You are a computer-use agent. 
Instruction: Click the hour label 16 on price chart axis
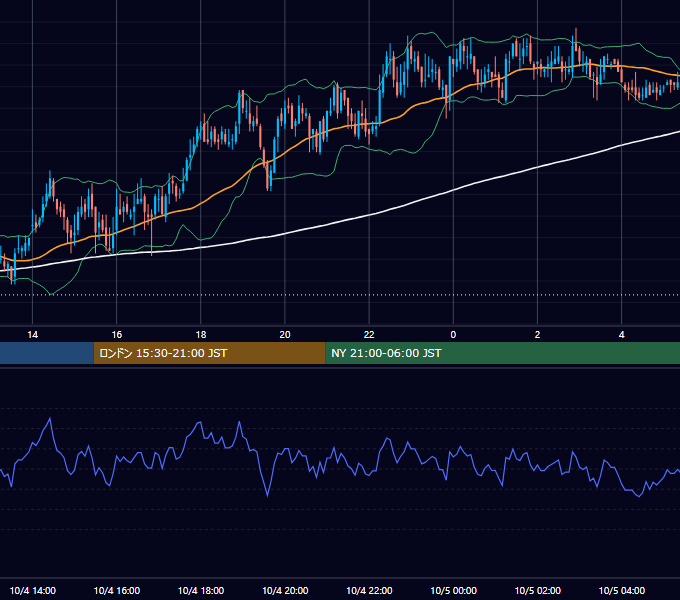117,335
